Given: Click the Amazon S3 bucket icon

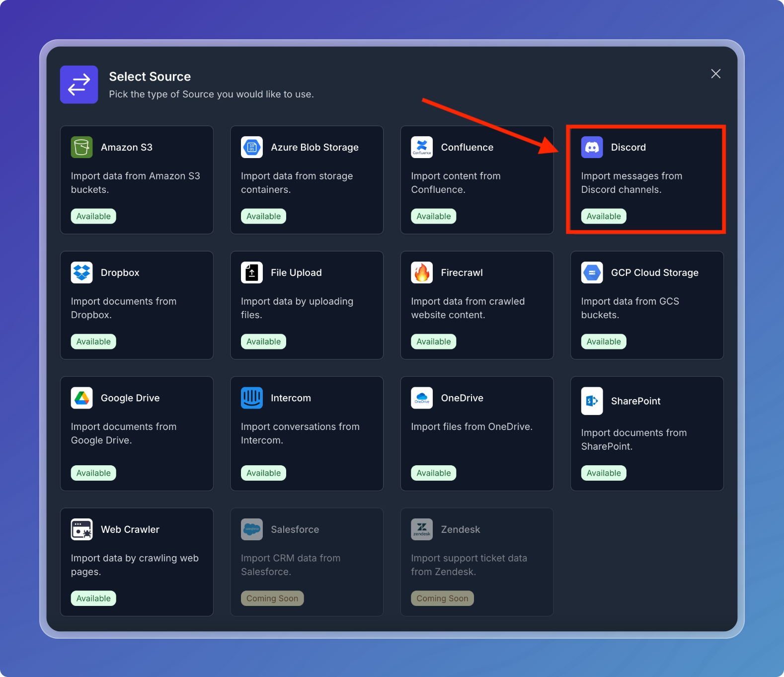Looking at the screenshot, I should pyautogui.click(x=81, y=147).
